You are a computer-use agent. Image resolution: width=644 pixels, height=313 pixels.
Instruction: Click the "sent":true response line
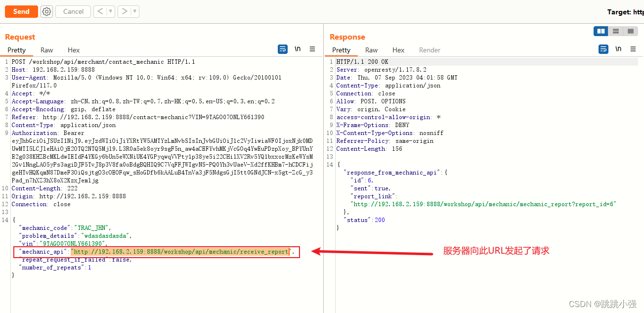(x=371, y=188)
